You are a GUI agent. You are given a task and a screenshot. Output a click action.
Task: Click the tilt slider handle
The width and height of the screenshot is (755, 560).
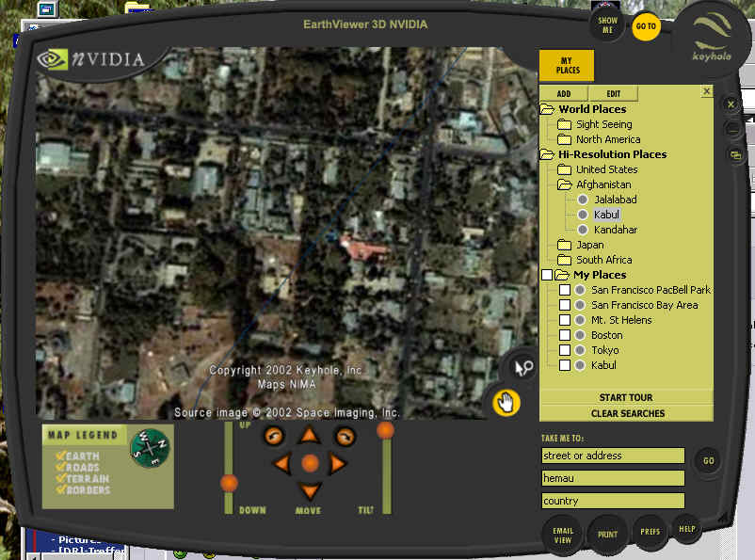pyautogui.click(x=385, y=430)
